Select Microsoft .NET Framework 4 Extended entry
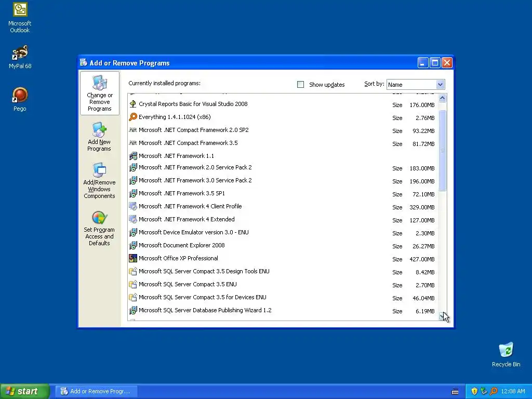The width and height of the screenshot is (532, 399). (x=283, y=220)
